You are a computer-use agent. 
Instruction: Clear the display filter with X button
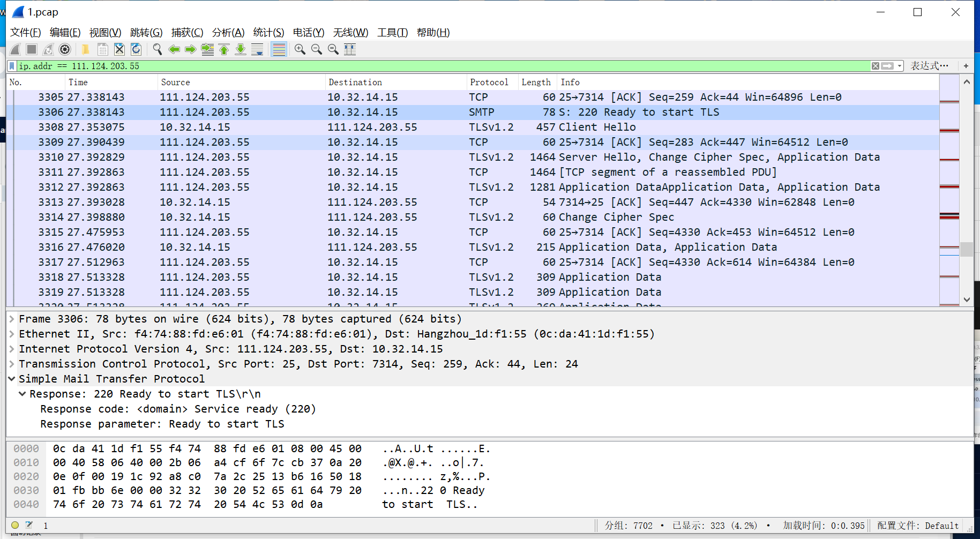click(x=875, y=66)
